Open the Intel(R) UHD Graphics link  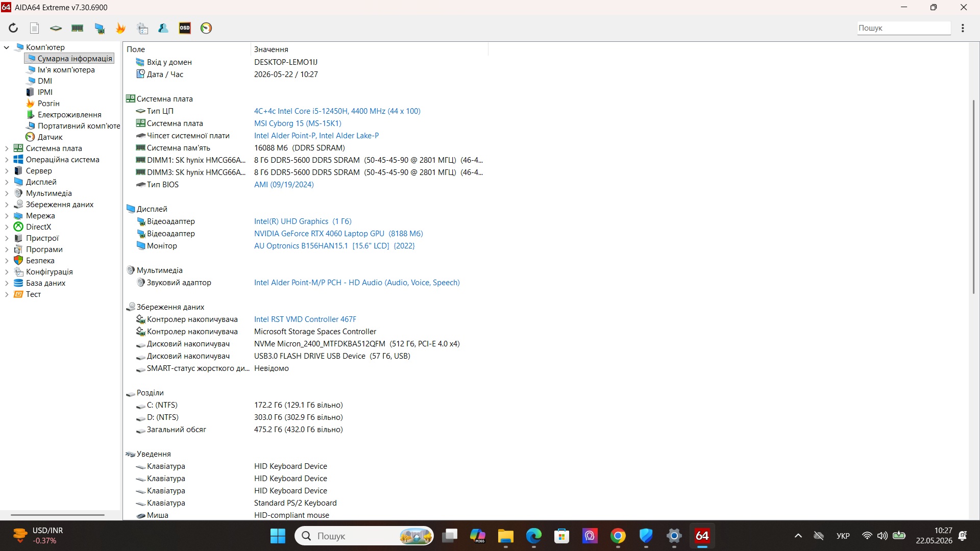pyautogui.click(x=303, y=221)
